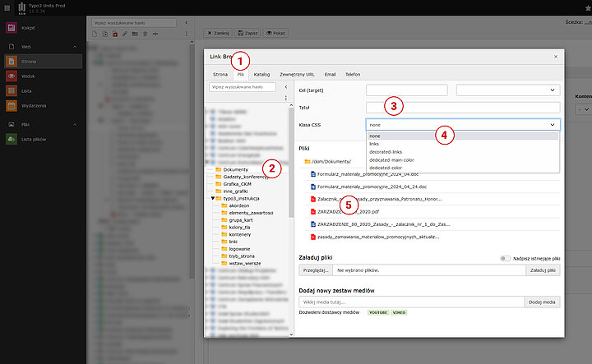This screenshot has width=592, height=364.
Task: Open the Strona page module
Action: pos(43,62)
